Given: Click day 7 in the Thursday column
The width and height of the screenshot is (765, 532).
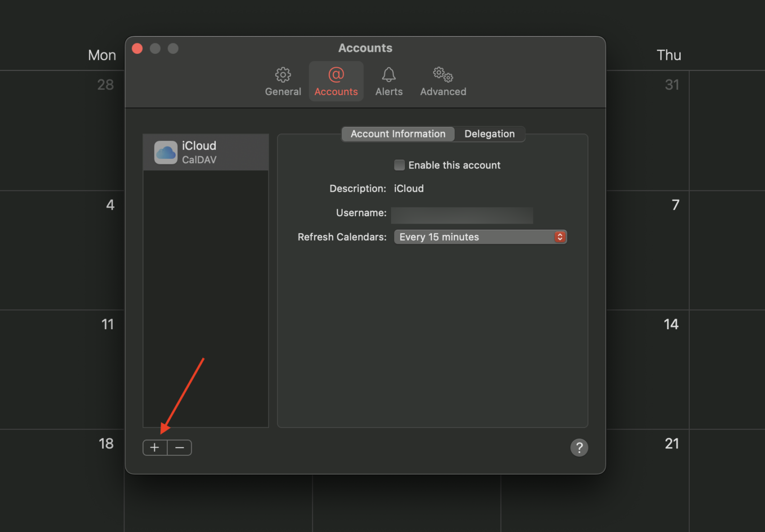Looking at the screenshot, I should click(675, 205).
